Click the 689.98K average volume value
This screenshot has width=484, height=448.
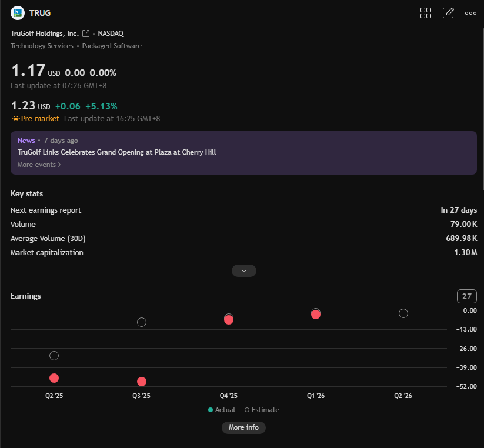pyautogui.click(x=462, y=239)
